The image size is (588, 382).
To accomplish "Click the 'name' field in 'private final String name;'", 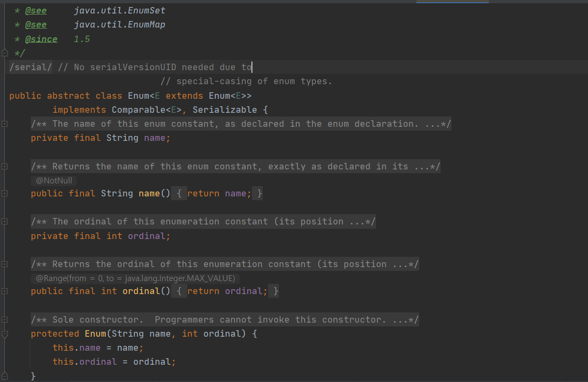I will (x=154, y=138).
